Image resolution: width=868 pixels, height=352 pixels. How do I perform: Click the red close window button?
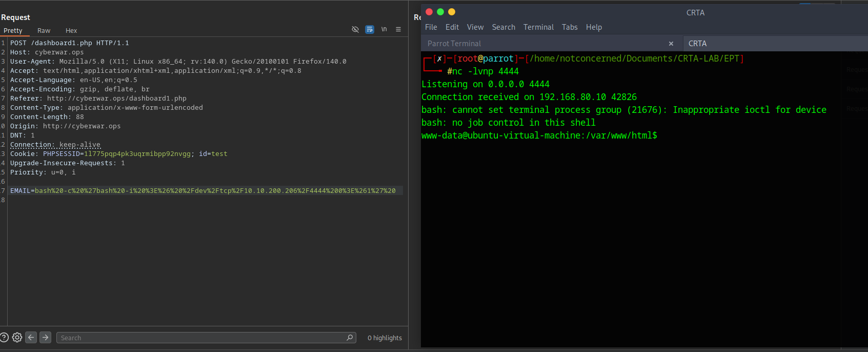[429, 12]
